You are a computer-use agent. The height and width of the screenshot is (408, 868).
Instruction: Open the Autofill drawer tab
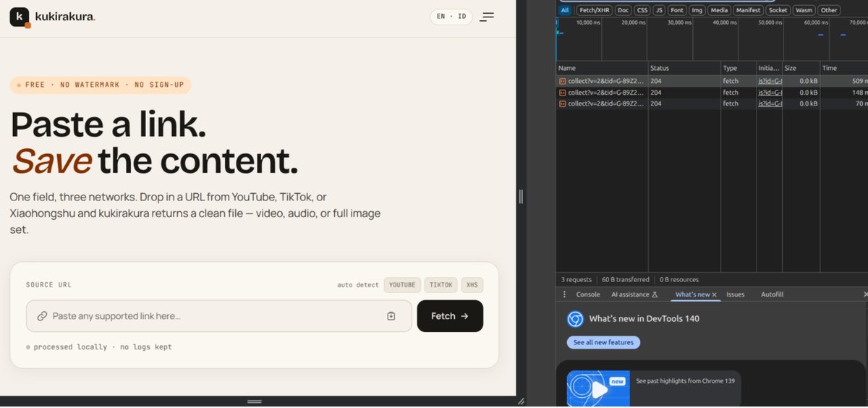click(772, 294)
